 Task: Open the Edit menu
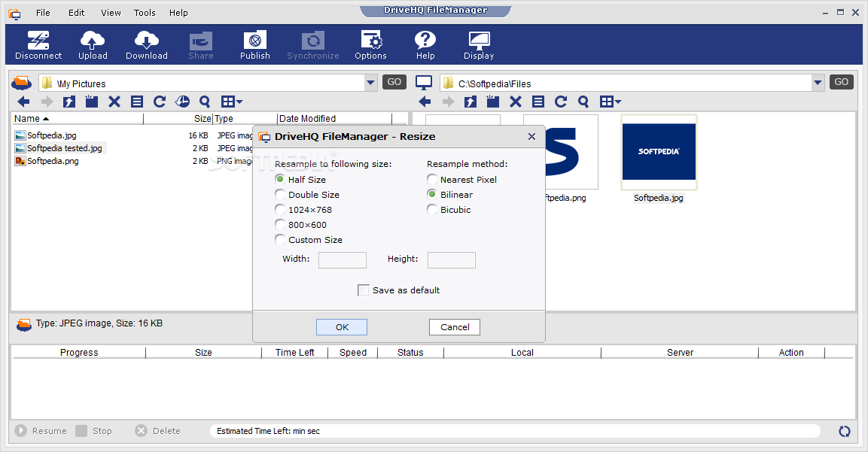click(x=76, y=13)
